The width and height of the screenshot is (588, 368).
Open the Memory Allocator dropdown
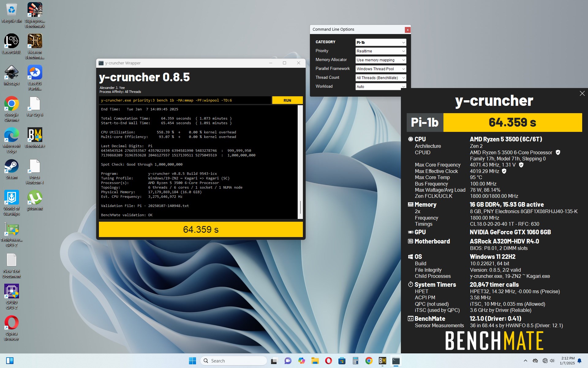(x=381, y=60)
